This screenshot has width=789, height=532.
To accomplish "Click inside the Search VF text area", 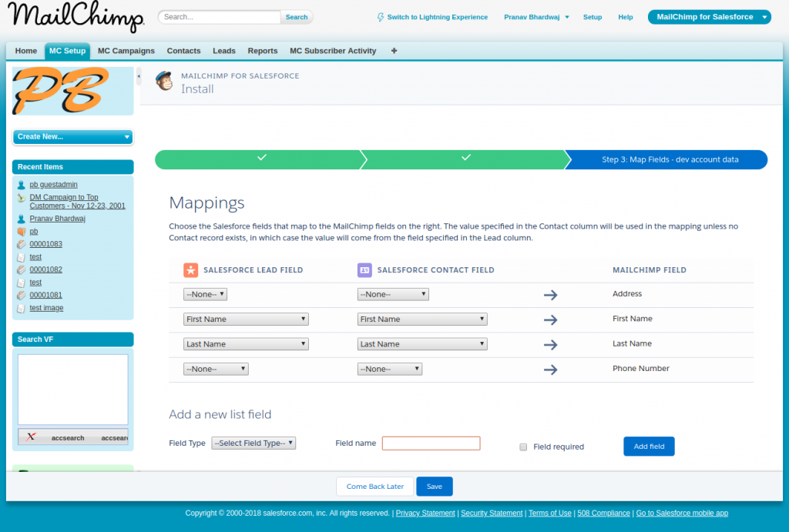I will (73, 390).
